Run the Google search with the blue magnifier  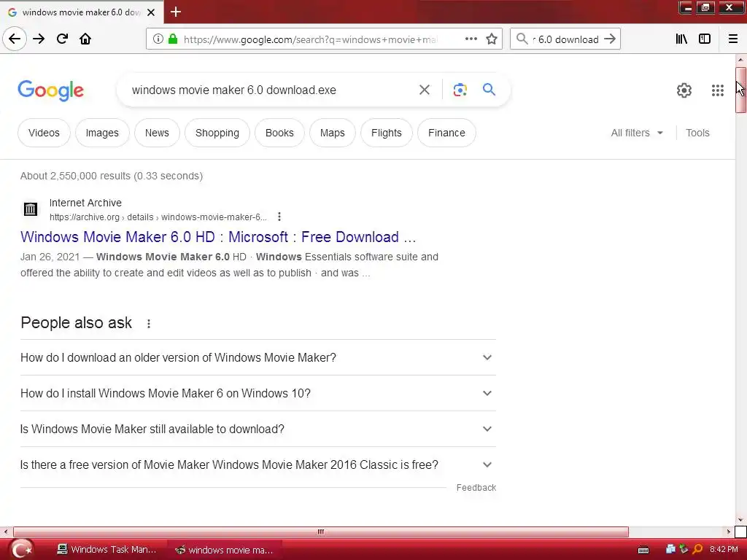click(x=489, y=89)
